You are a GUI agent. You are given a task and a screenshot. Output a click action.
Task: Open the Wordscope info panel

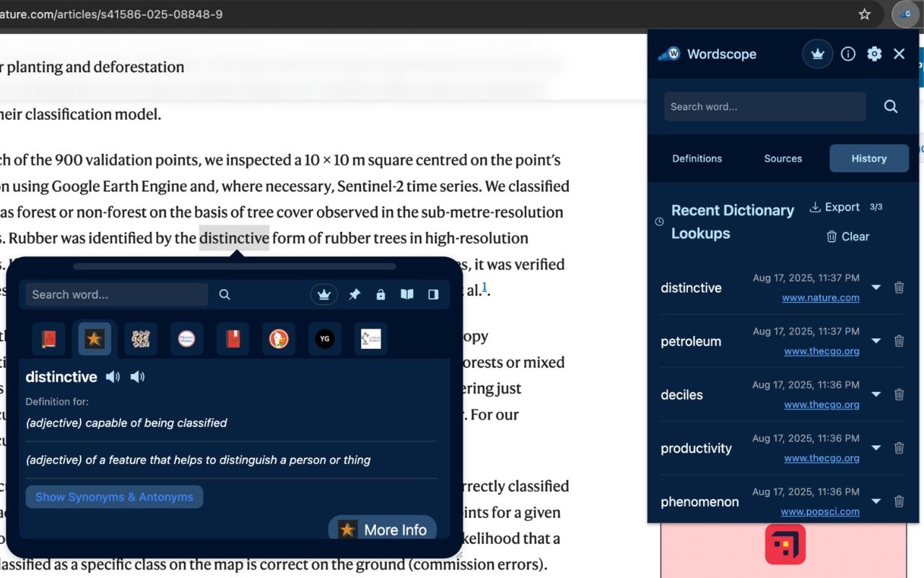coord(848,53)
